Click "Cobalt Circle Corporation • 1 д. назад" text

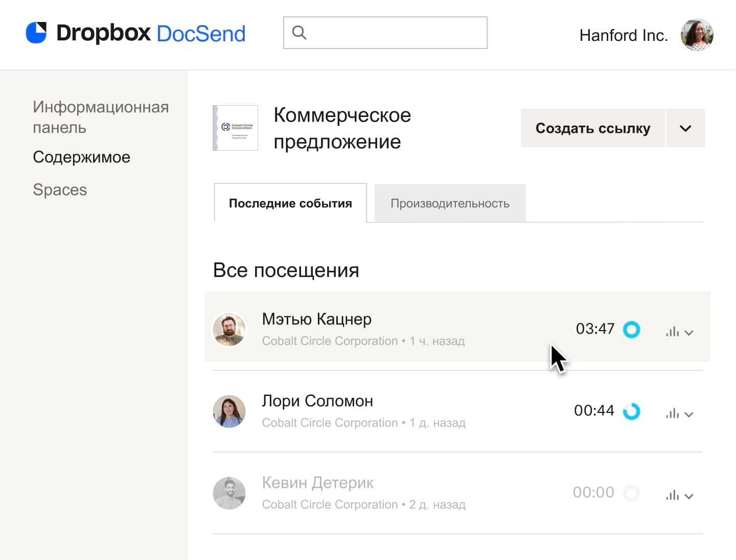[364, 423]
